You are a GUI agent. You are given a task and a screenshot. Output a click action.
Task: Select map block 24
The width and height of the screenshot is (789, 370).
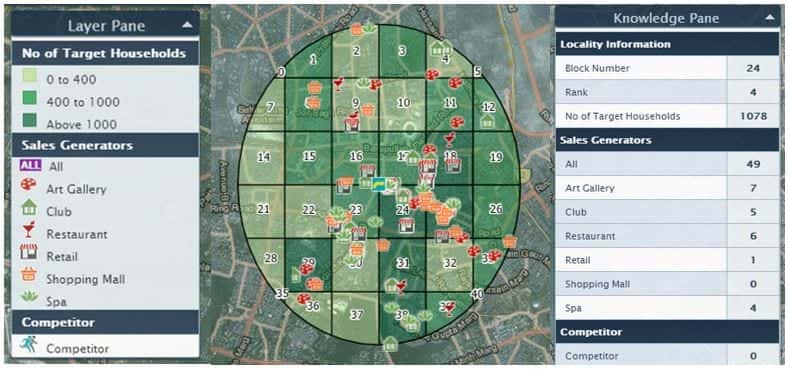tap(402, 210)
